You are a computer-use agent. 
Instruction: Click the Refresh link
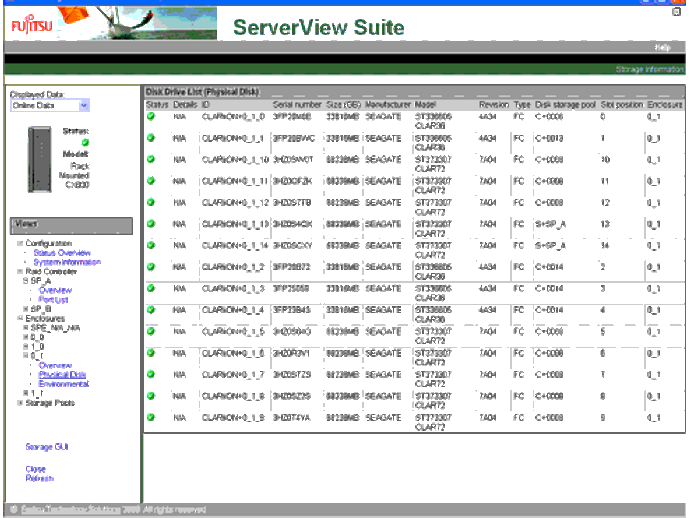pos(40,478)
